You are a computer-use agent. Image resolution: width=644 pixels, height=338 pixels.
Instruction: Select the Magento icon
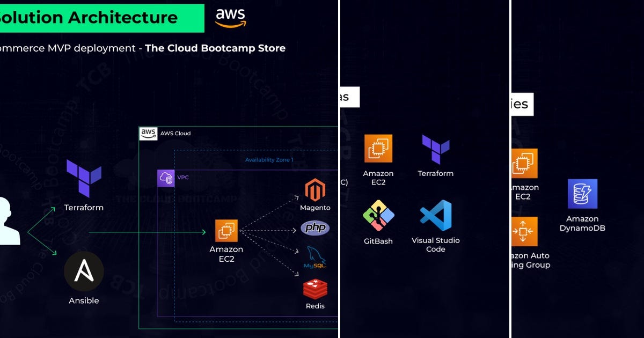(x=316, y=190)
